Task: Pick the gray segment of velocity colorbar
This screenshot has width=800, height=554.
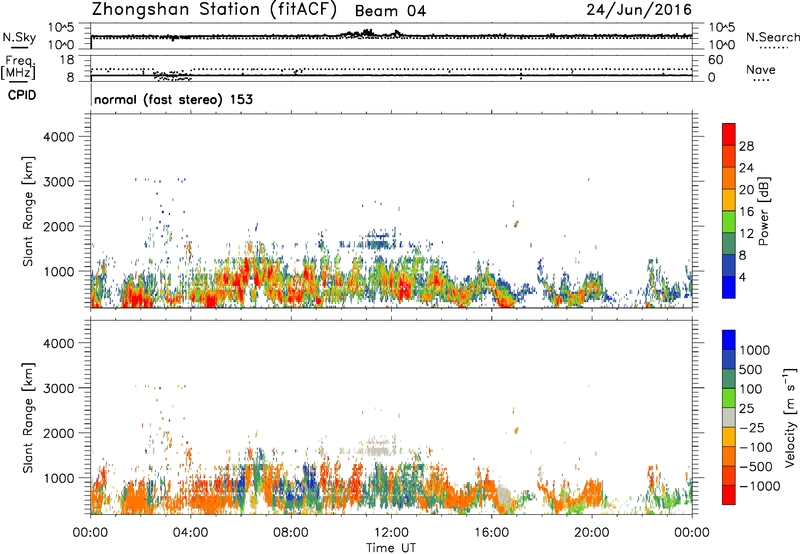Action: click(729, 418)
